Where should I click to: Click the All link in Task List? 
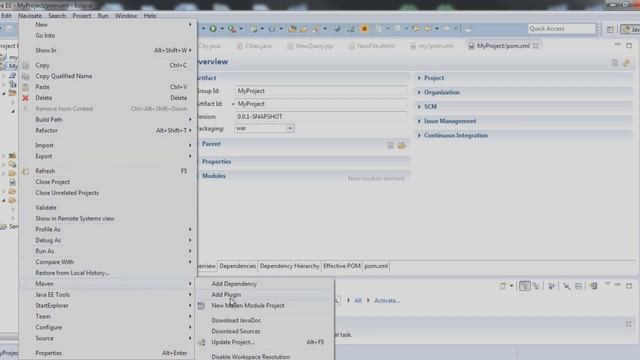coord(358,301)
